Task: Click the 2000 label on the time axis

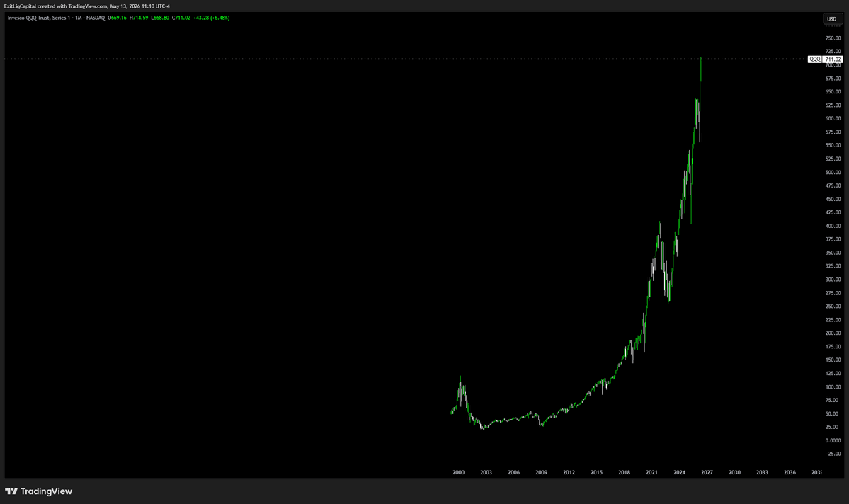Action: [x=459, y=473]
